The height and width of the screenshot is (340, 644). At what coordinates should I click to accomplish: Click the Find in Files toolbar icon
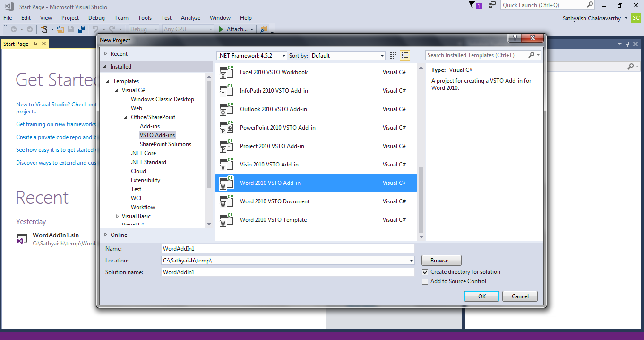point(264,29)
